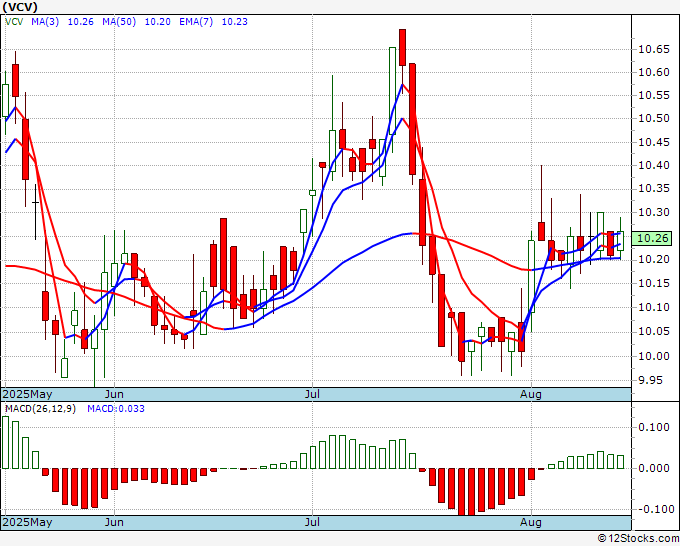
Task: Click the tallest red candlestick at the July peak
Action: pos(412,119)
